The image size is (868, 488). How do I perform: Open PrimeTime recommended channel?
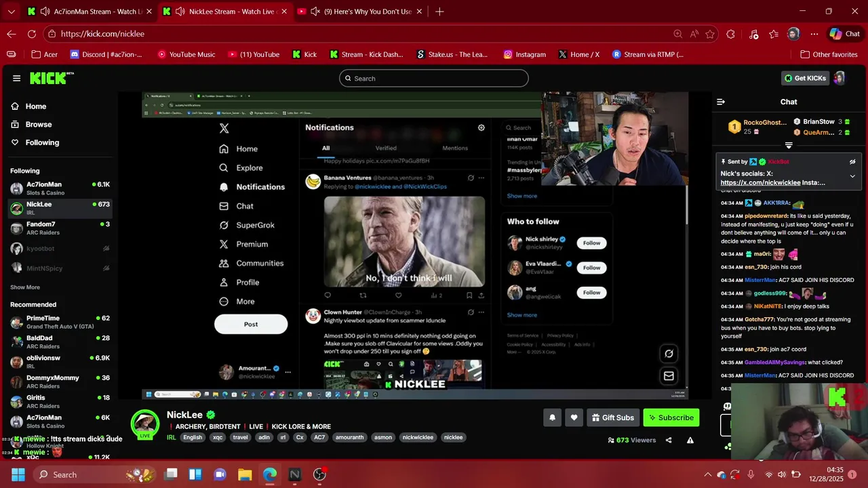point(60,322)
